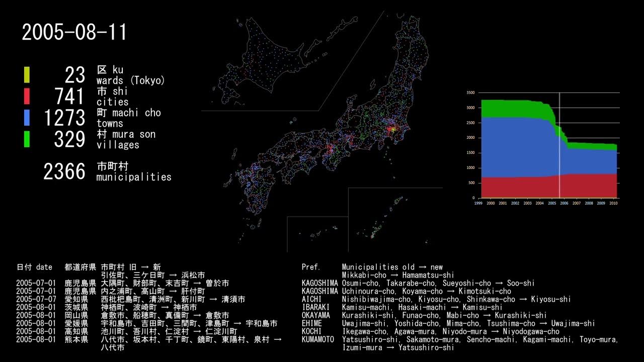This screenshot has width=644, height=362.
Task: Click the red cities legend swatch
Action: click(x=27, y=96)
